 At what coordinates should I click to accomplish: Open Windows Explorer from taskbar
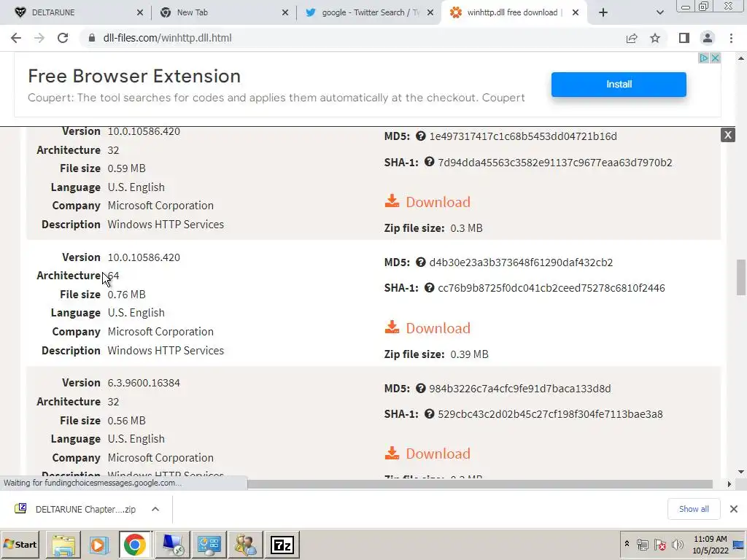pyautogui.click(x=63, y=545)
